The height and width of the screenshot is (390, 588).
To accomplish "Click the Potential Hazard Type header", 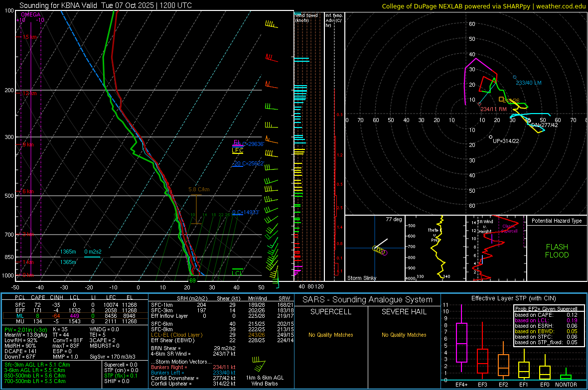I will click(557, 221).
